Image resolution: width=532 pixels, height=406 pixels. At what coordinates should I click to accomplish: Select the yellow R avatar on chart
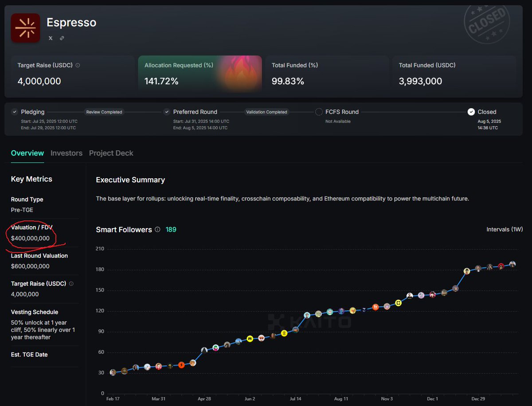coord(250,339)
